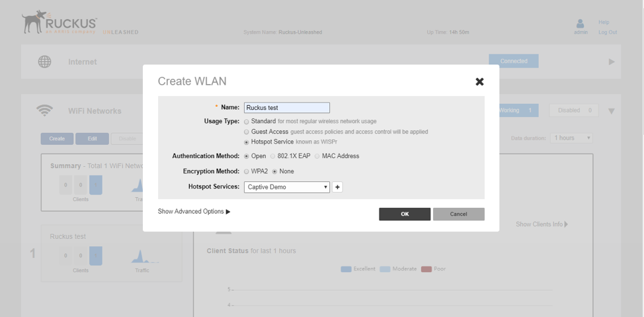
Task: Expand the Internet section arrow
Action: 612,62
